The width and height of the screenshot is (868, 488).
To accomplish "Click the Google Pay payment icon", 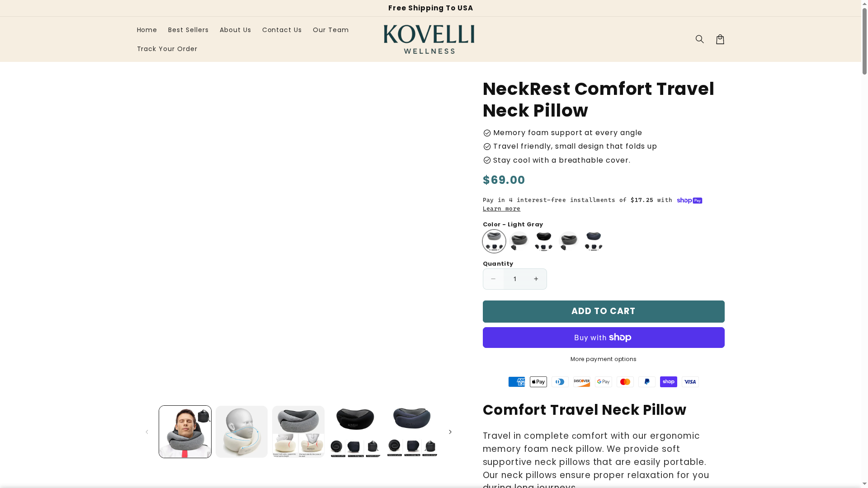I will (x=603, y=382).
